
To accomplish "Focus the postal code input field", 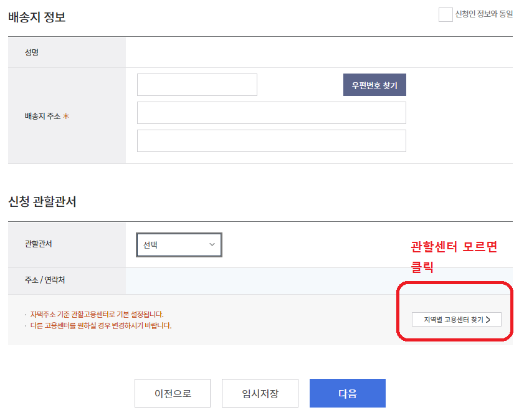I will pyautogui.click(x=197, y=85).
